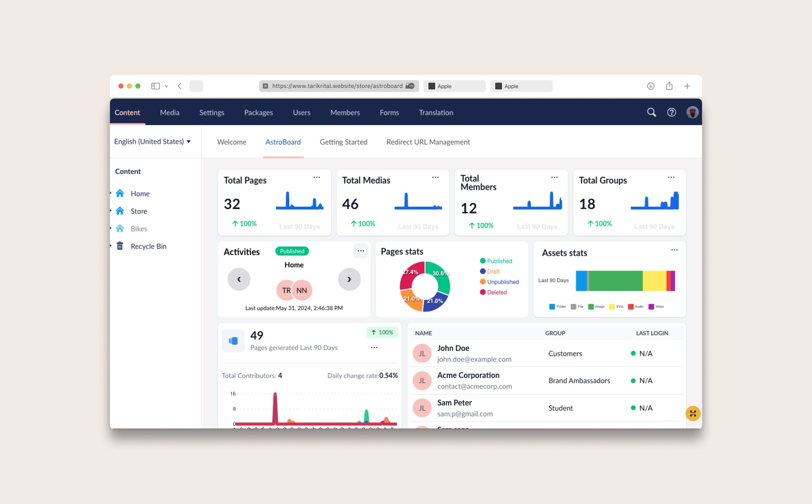This screenshot has width=812, height=504.
Task: Go to the Members section
Action: click(x=345, y=112)
